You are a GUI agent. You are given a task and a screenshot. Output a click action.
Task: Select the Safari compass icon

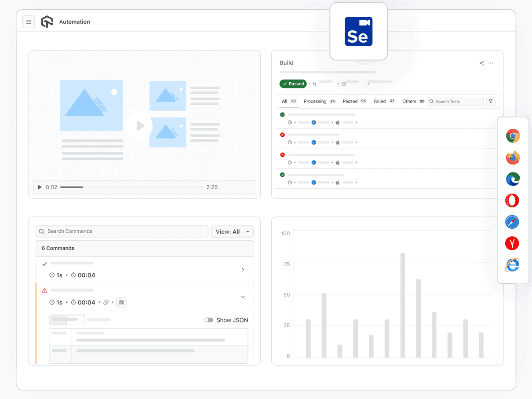(512, 222)
